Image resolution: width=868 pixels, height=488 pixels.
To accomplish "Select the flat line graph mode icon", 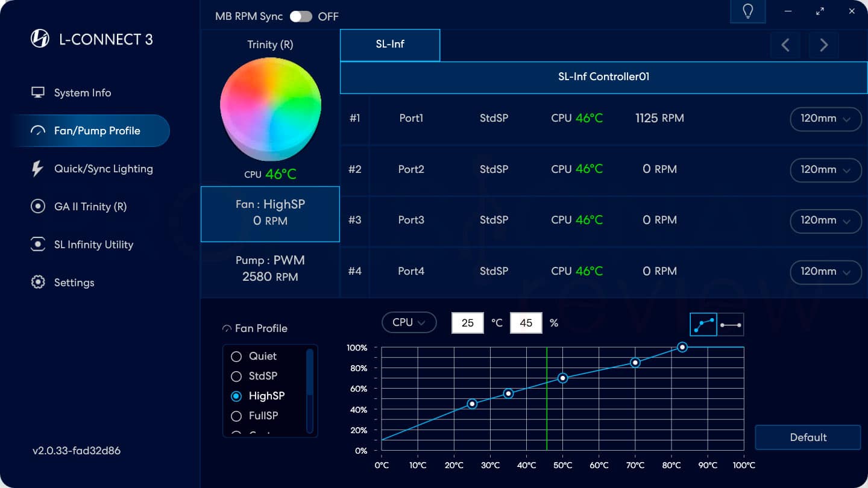I will point(731,325).
